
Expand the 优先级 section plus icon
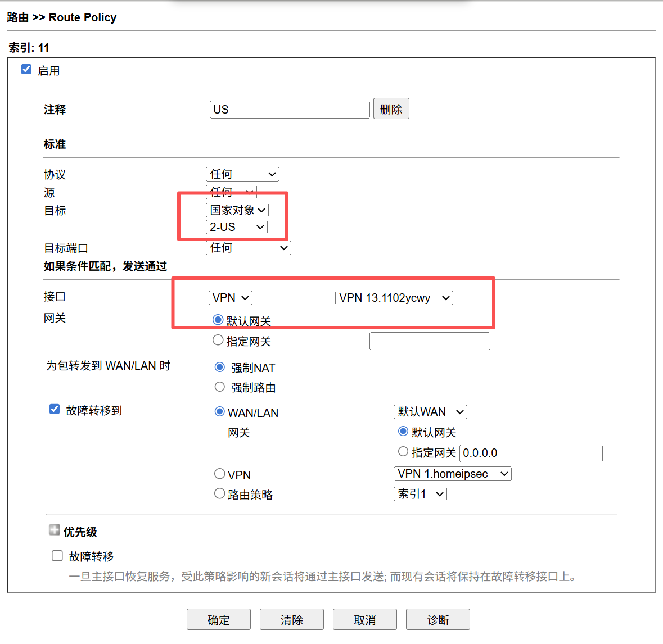tap(55, 530)
